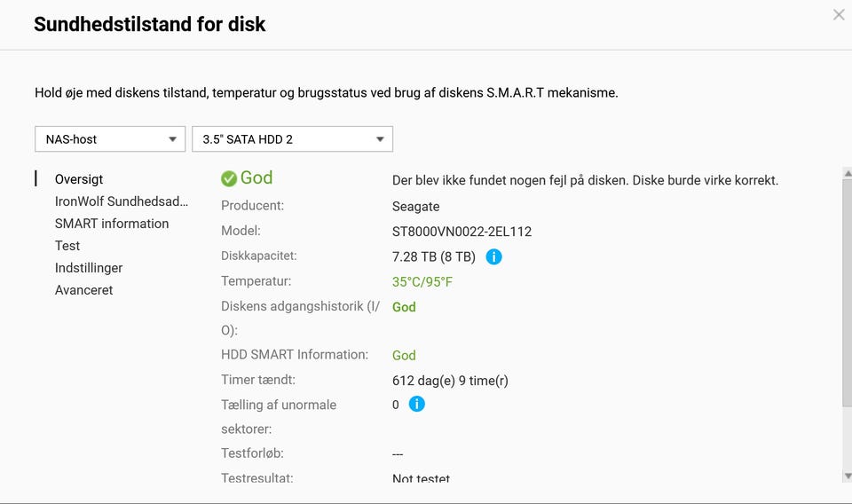Switch to SMART information

[x=112, y=224]
